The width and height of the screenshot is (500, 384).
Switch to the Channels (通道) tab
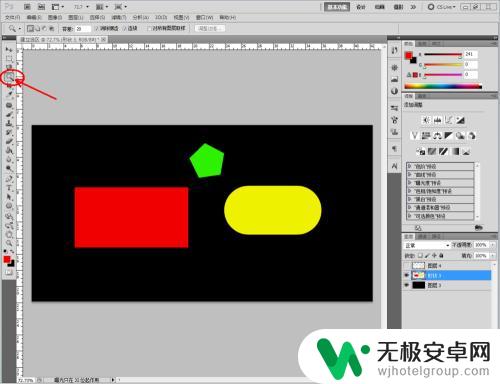422,236
